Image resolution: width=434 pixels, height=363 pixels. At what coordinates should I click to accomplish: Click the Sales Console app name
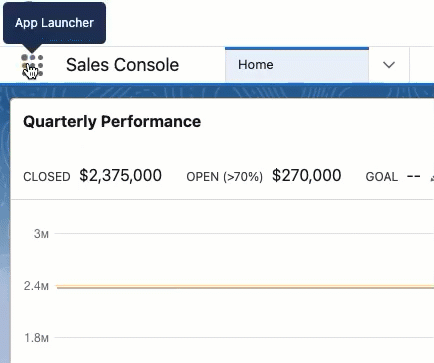coord(122,65)
